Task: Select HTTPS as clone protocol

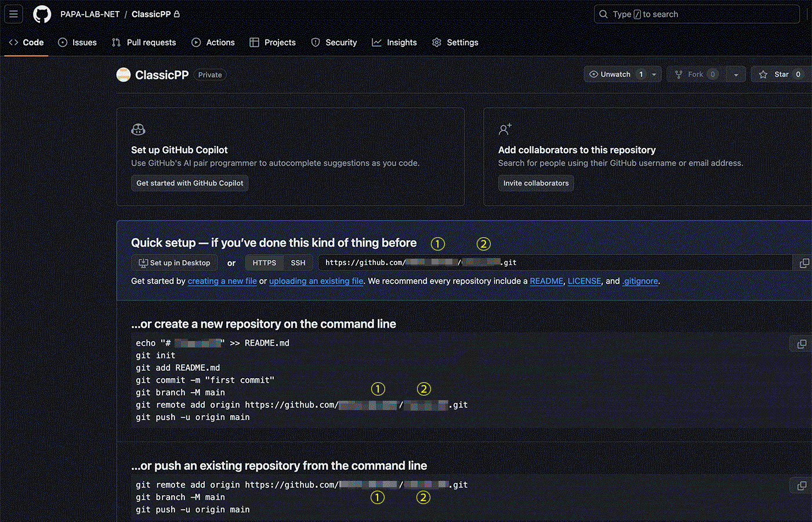Action: [x=264, y=263]
